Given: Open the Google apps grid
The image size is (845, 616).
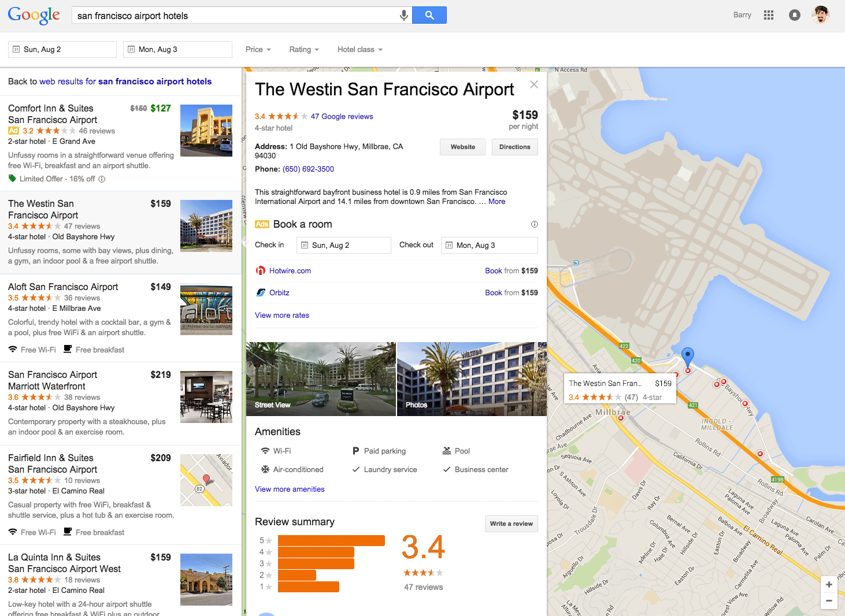Looking at the screenshot, I should click(768, 15).
